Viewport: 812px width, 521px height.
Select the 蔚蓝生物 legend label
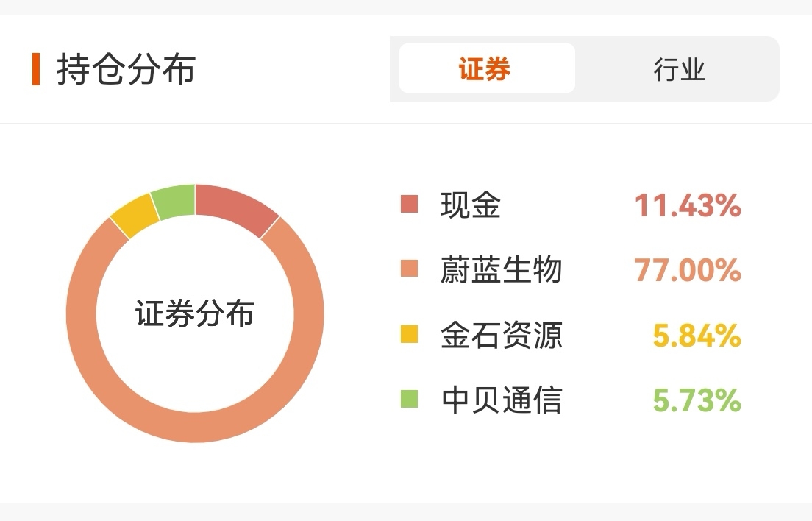pyautogui.click(x=502, y=269)
